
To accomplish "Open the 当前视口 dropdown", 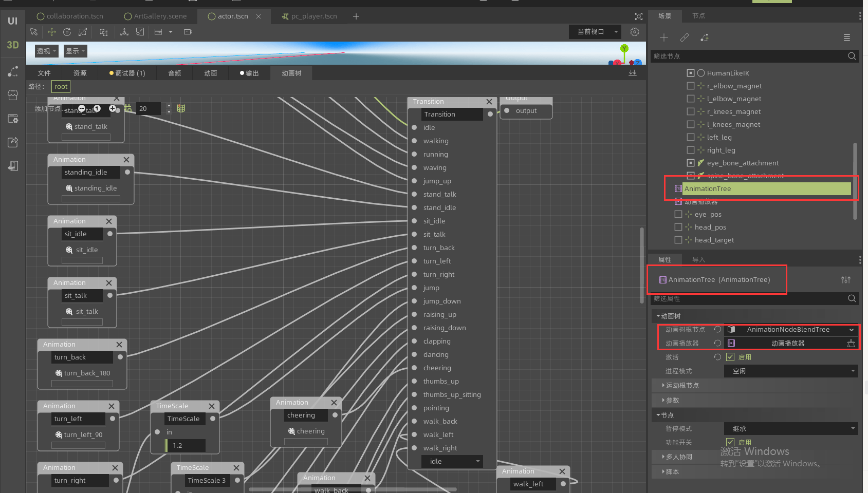I will [x=595, y=32].
